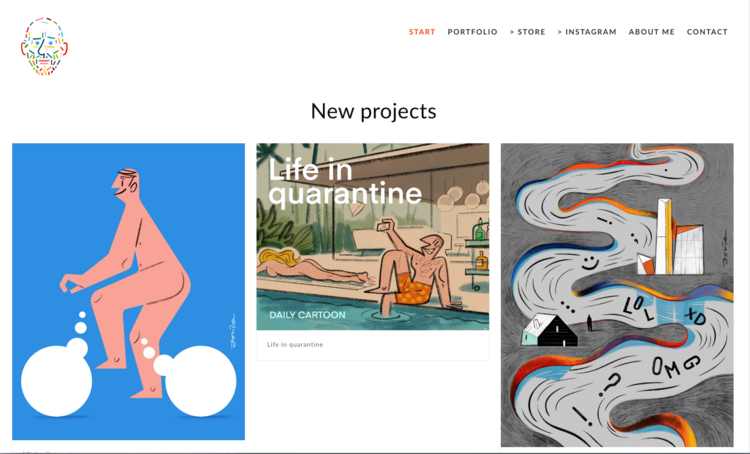Go to the START page

pos(422,32)
